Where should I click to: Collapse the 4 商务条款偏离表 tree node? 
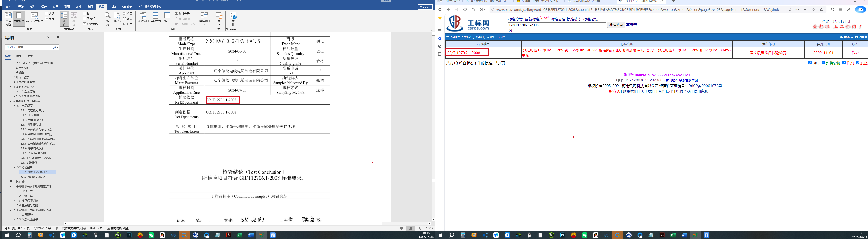tap(10, 87)
